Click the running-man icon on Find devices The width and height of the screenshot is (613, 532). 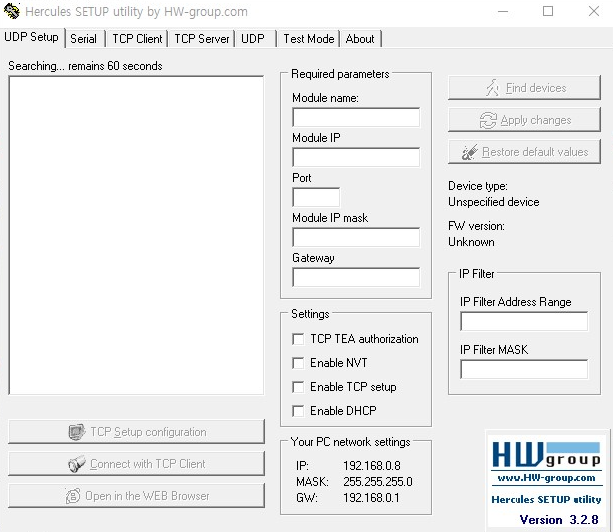pos(493,88)
